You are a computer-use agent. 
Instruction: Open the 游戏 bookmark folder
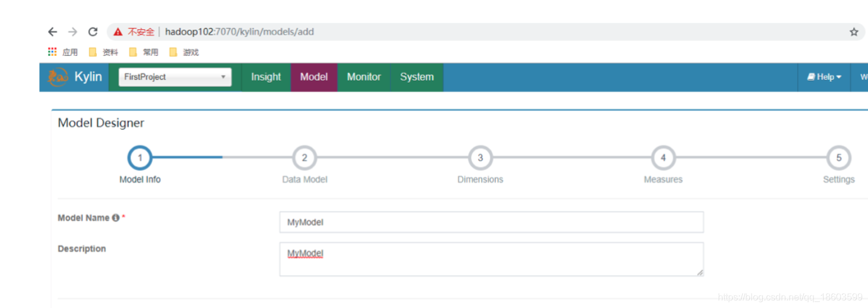tap(184, 52)
